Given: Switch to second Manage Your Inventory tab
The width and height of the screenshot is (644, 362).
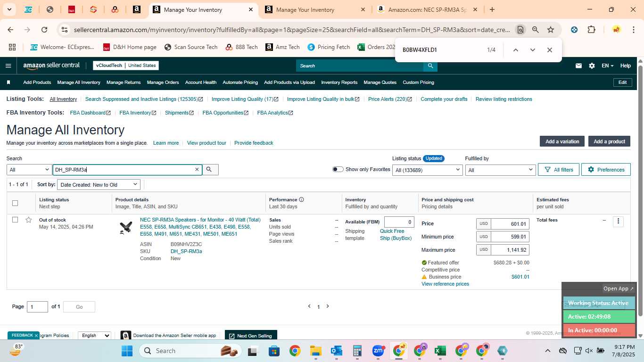Looking at the screenshot, I should tap(315, 9).
